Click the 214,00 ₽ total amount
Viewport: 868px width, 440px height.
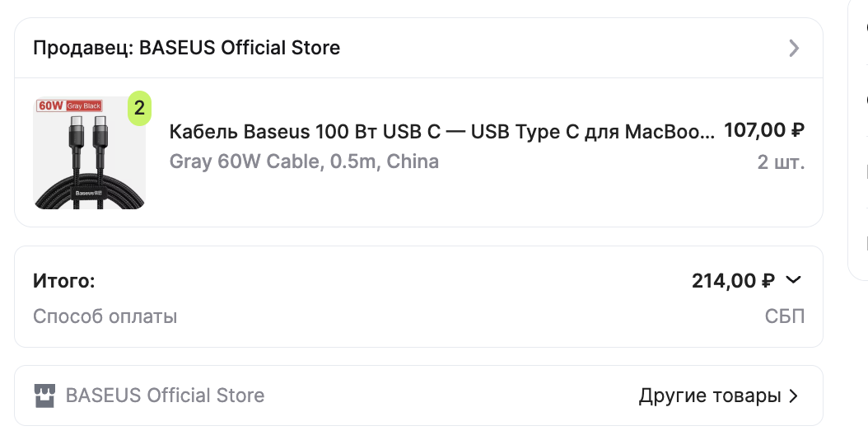click(x=733, y=281)
